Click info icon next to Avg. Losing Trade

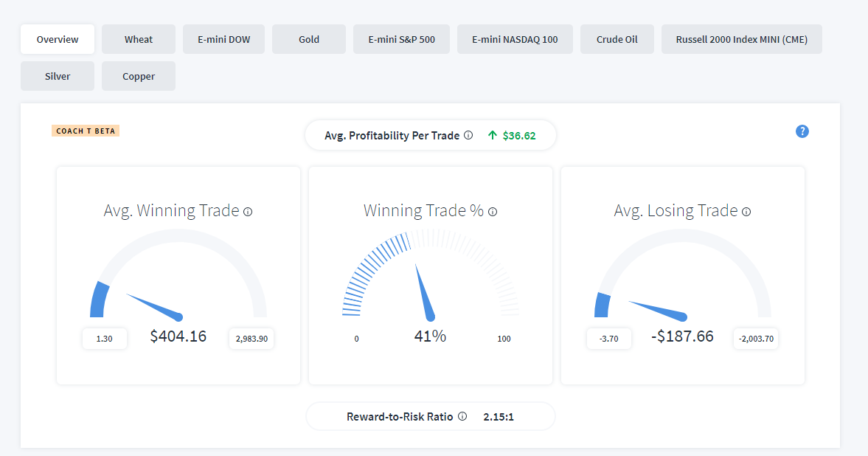point(746,212)
